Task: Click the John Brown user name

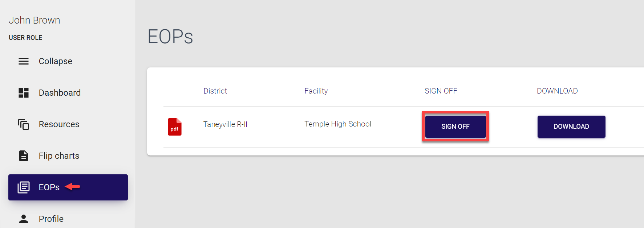Action: coord(35,20)
